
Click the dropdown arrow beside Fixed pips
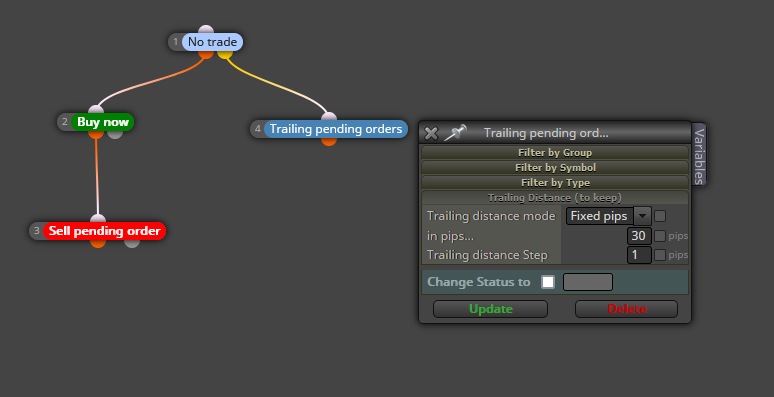coord(642,216)
